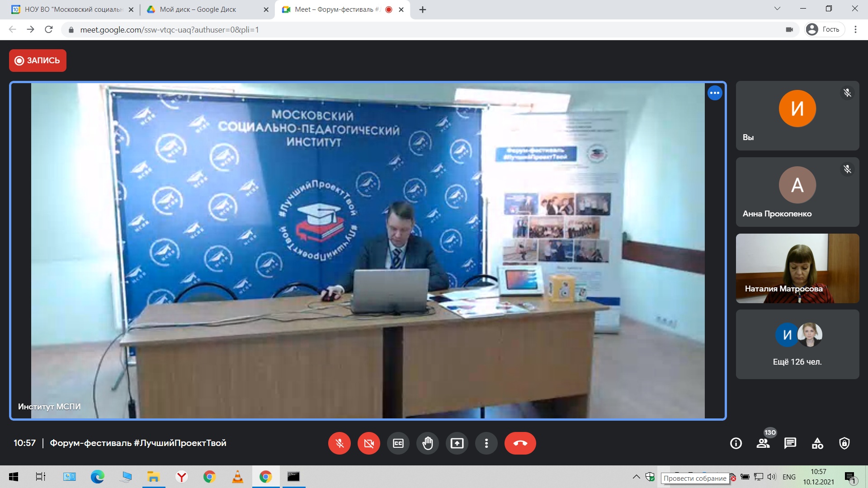Click camera permission icon in address bar

[x=789, y=30]
